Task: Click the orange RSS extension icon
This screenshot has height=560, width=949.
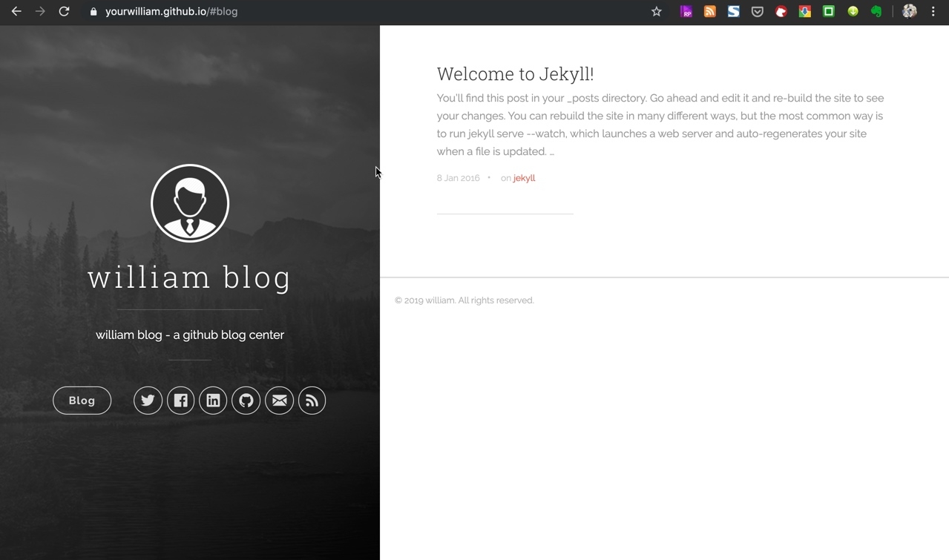Action: tap(709, 12)
